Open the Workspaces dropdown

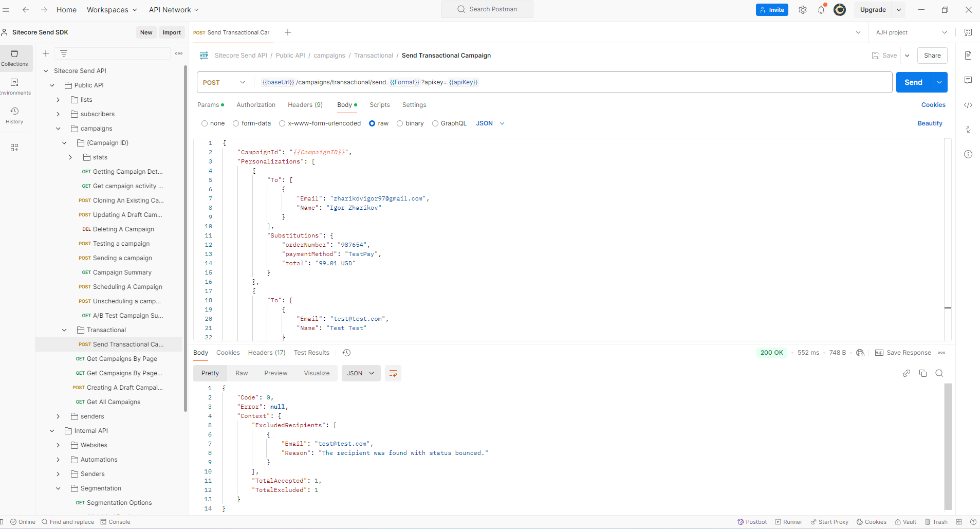click(x=112, y=10)
